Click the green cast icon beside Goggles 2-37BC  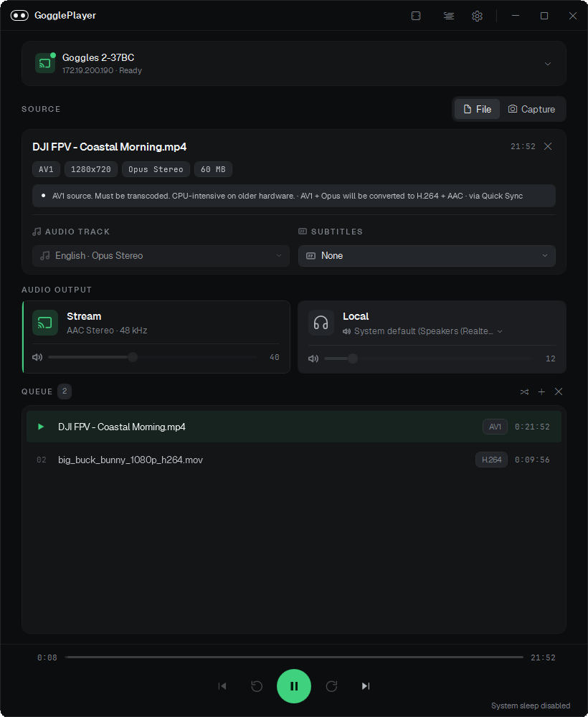(x=44, y=63)
